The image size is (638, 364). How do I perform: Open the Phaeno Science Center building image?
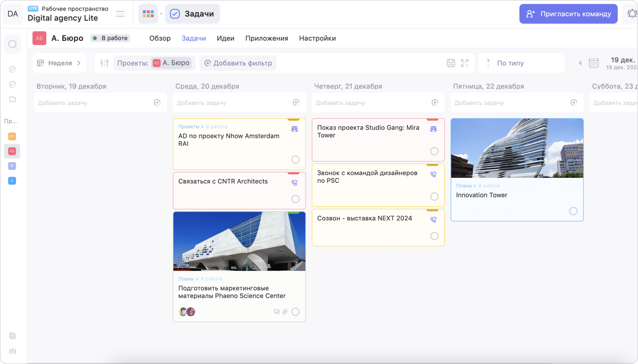(239, 241)
